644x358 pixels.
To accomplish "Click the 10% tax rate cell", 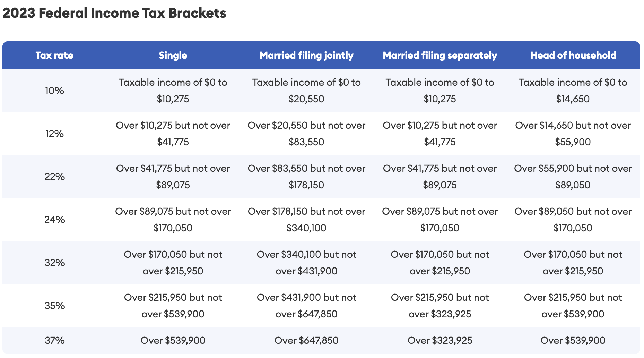I will pos(54,91).
